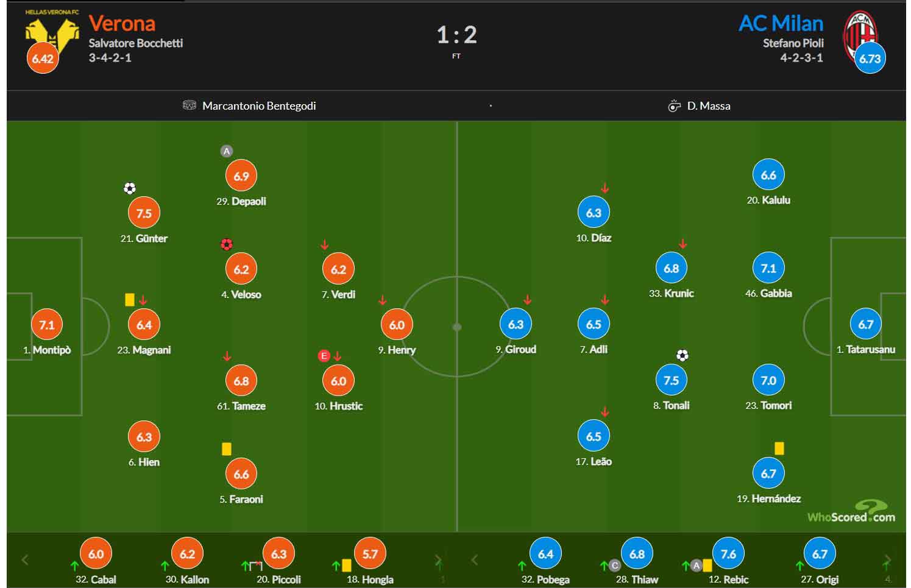Open the AC Milan team name link
The height and width of the screenshot is (588, 911).
pos(781,24)
